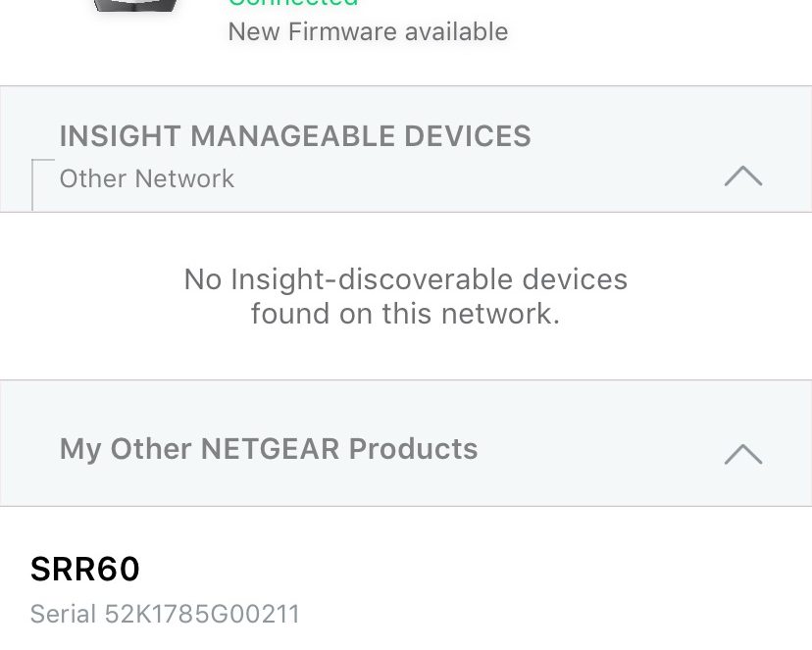Tap the New Firmware available notice
This screenshot has width=812, height=650.
[x=368, y=31]
